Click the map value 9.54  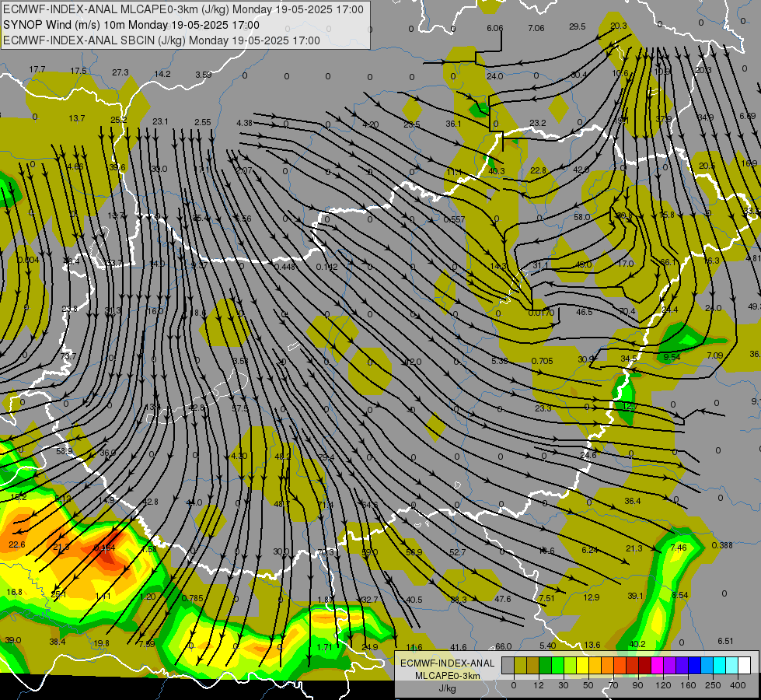click(672, 357)
